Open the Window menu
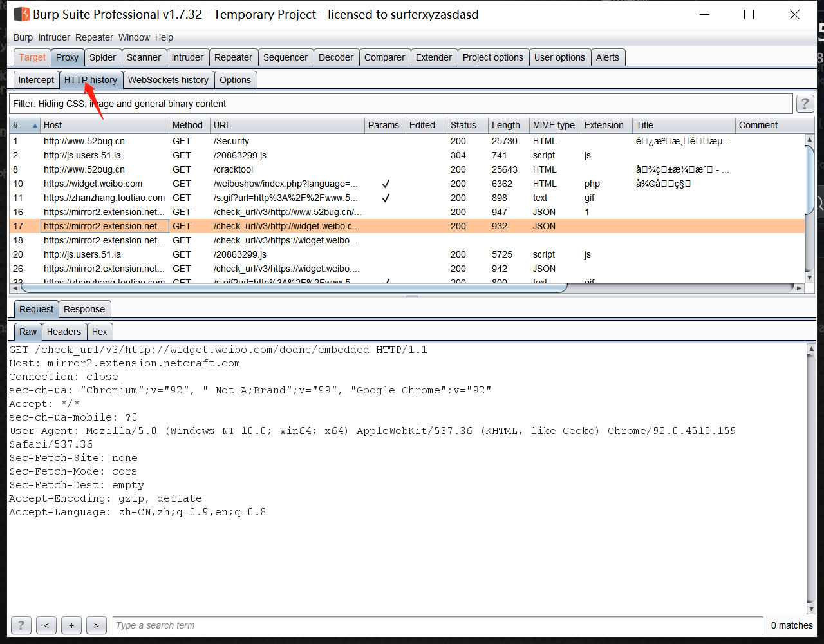The image size is (824, 644). click(x=134, y=37)
